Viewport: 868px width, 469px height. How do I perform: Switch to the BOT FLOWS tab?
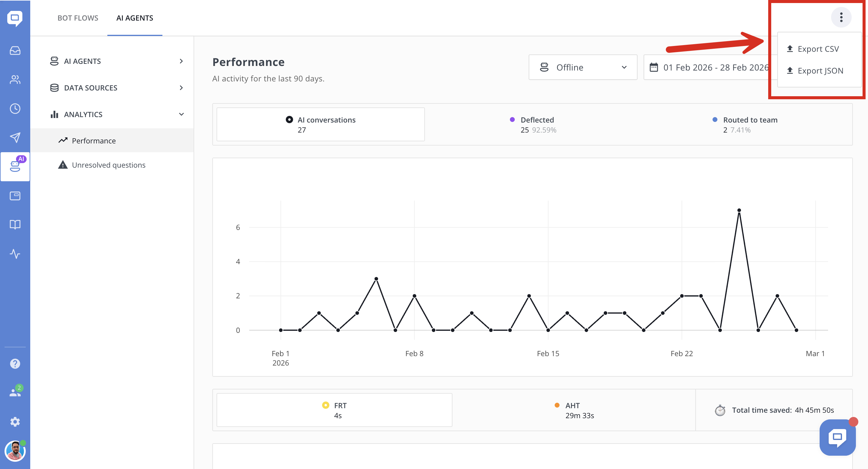tap(78, 18)
